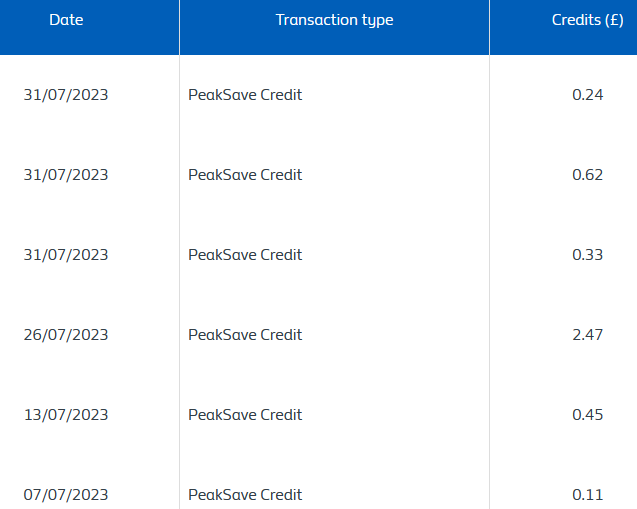Click the Date column header
The width and height of the screenshot is (637, 509).
click(x=66, y=20)
